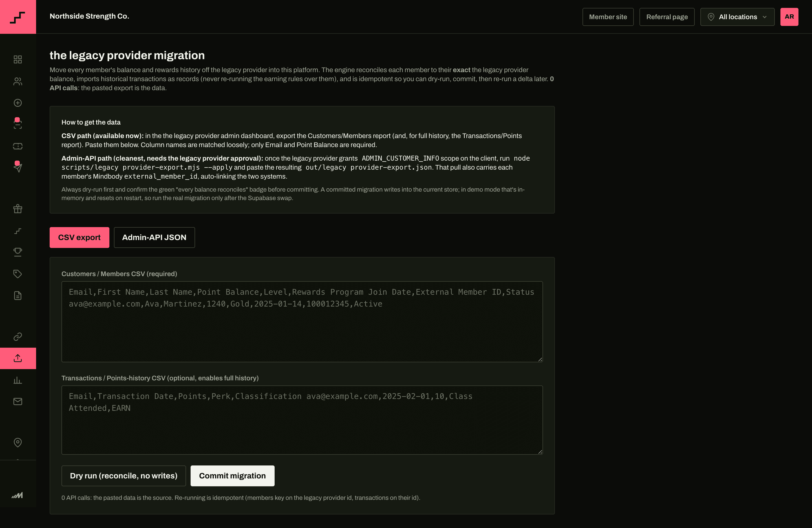Open the bar chart analytics icon
Screen dimensions: 812x528
click(18, 380)
